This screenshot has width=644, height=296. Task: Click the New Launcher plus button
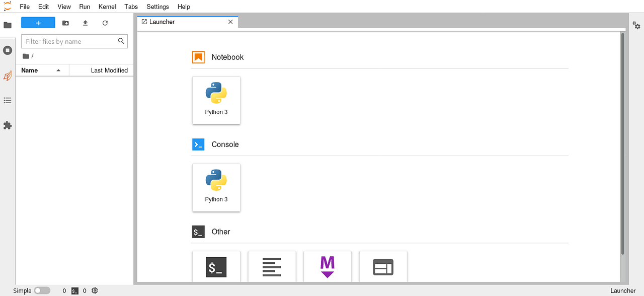38,22
